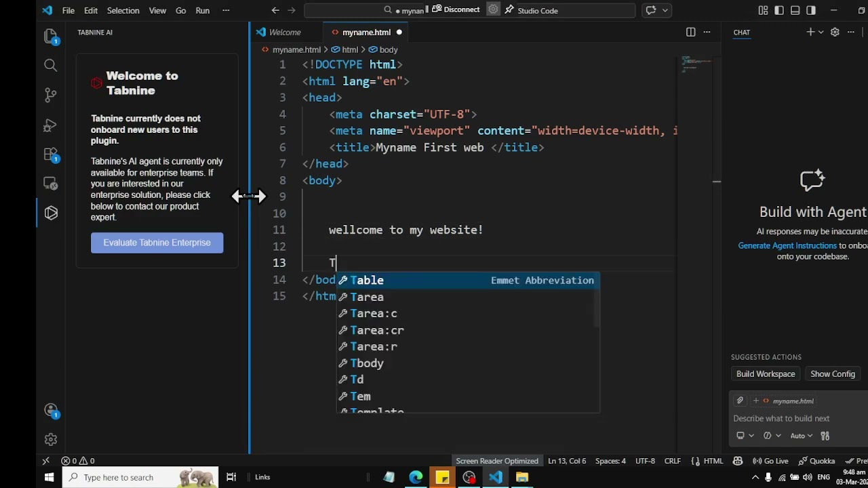Image resolution: width=868 pixels, height=488 pixels.
Task: Toggle the Chat button in title bar
Action: (x=651, y=10)
